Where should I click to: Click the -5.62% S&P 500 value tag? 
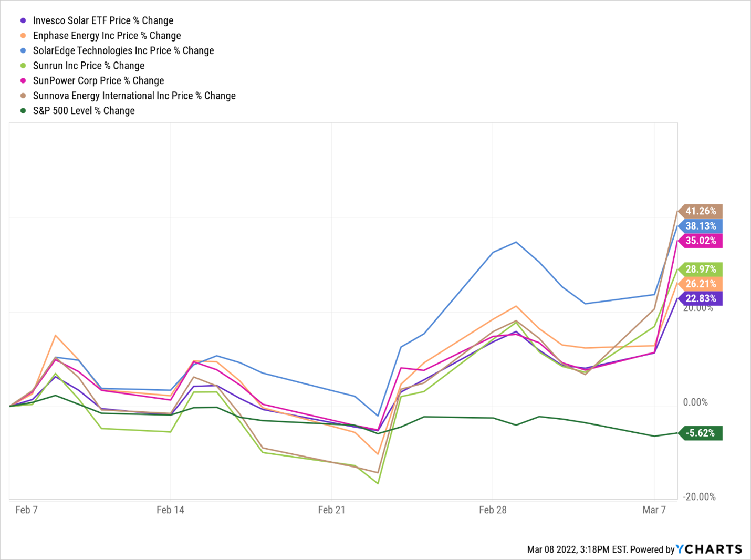point(701,433)
